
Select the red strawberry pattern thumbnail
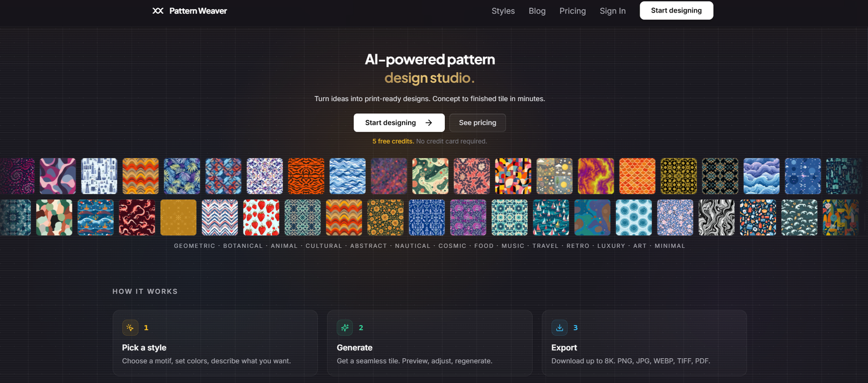(261, 218)
